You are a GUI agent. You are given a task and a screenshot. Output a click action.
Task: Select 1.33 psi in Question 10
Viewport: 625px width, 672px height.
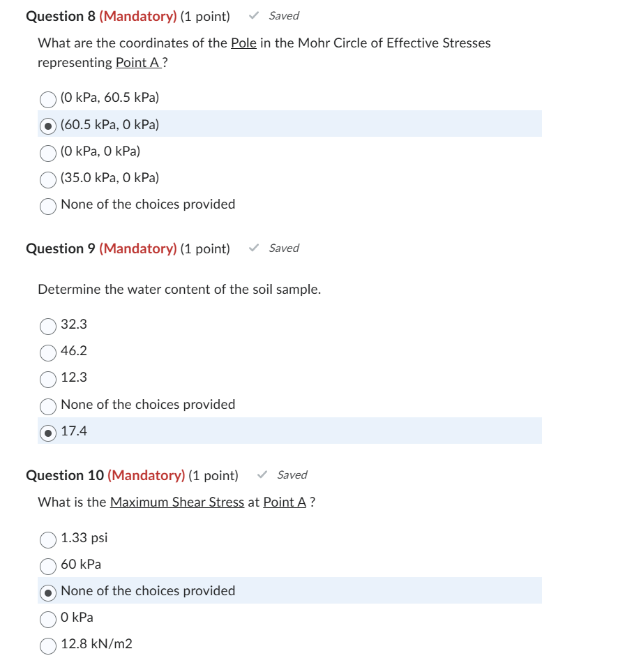tap(47, 539)
